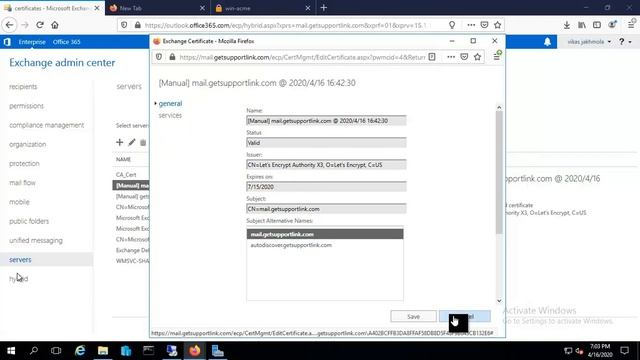Open page actions menu in main address bar
The height and width of the screenshot is (360, 640).
point(471,25)
